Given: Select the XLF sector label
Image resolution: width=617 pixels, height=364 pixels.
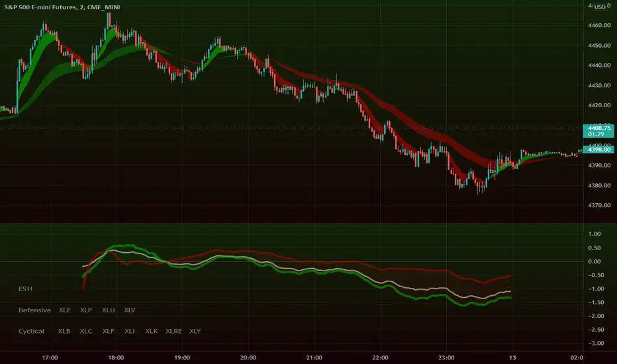Looking at the screenshot, I should (108, 332).
